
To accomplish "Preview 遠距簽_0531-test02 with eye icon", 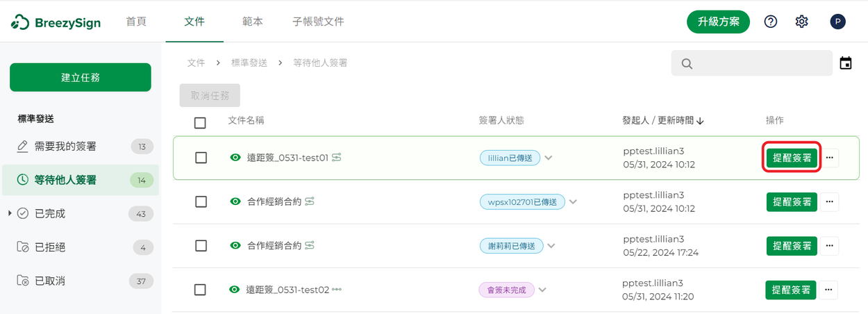I will click(235, 290).
